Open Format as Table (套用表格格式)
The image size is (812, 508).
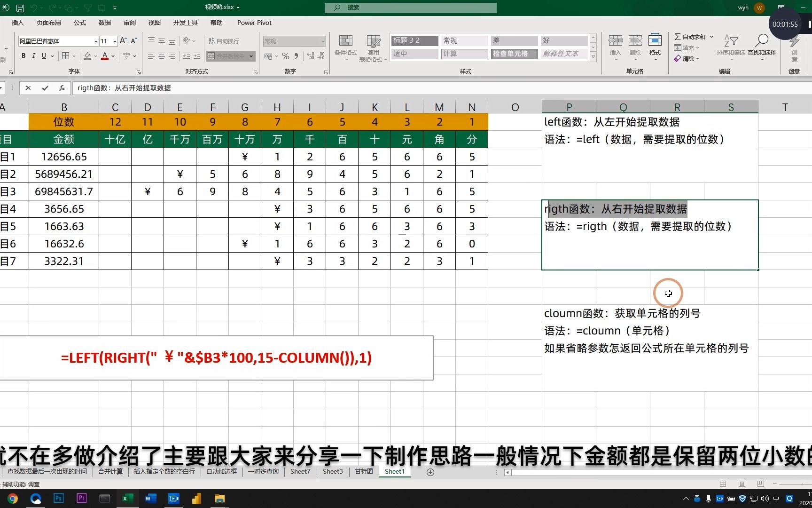(373, 48)
